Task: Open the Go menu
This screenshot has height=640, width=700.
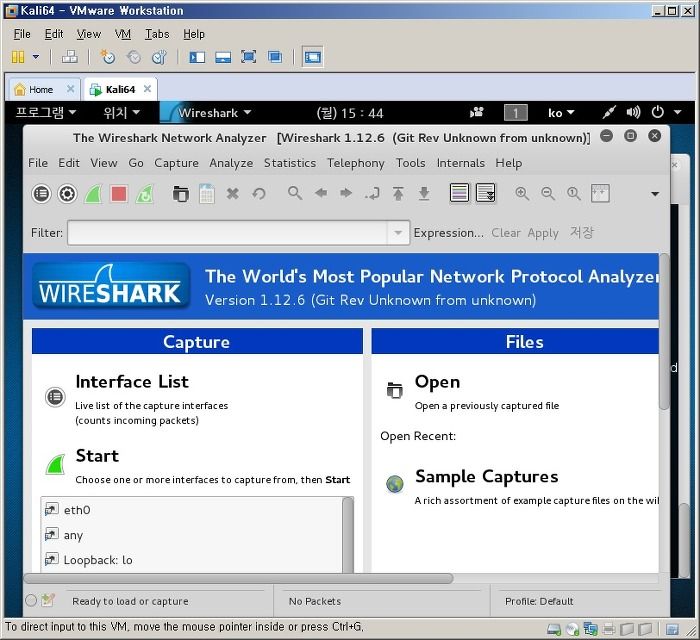Action: [x=136, y=163]
